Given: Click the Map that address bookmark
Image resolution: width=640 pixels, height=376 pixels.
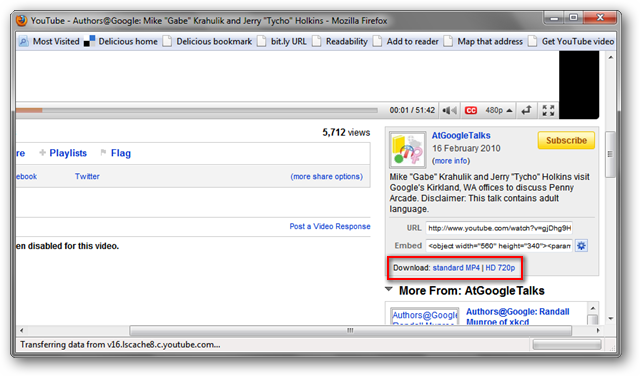Looking at the screenshot, I should 484,41.
